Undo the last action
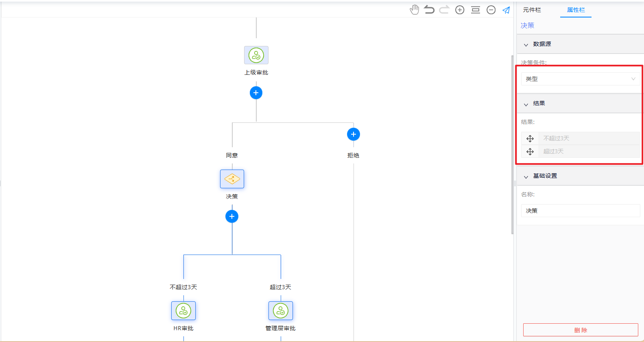 point(429,10)
